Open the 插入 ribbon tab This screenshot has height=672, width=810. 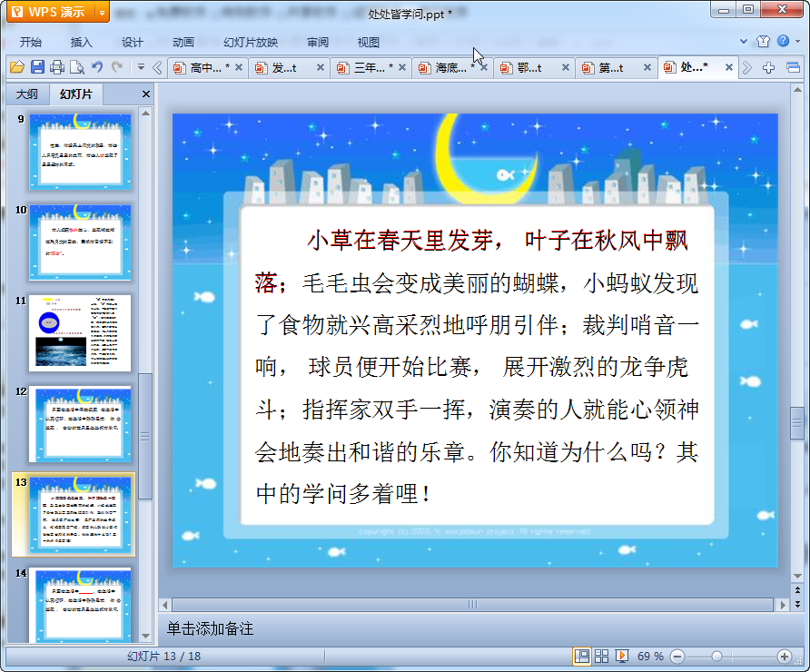pos(82,42)
